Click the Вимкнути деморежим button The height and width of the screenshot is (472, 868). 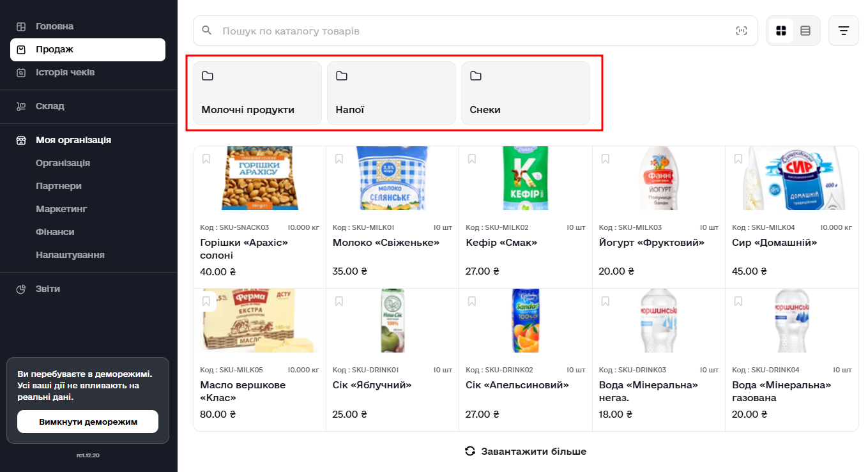[x=88, y=422]
